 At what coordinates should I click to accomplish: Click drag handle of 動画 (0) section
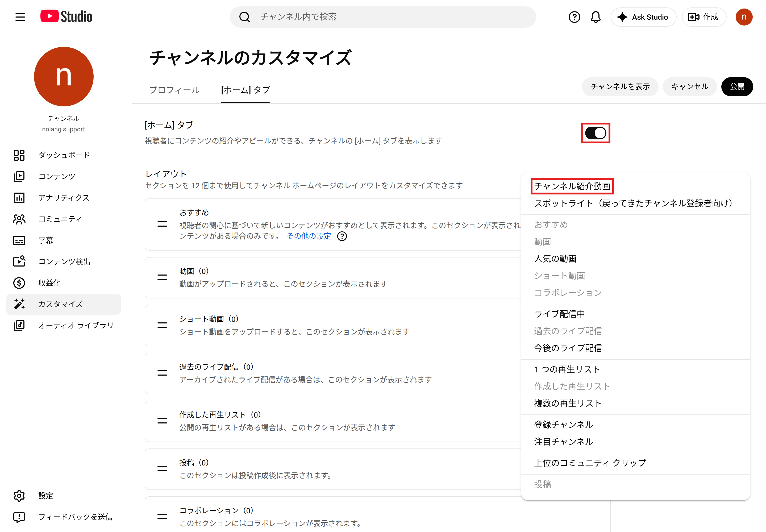tap(162, 277)
